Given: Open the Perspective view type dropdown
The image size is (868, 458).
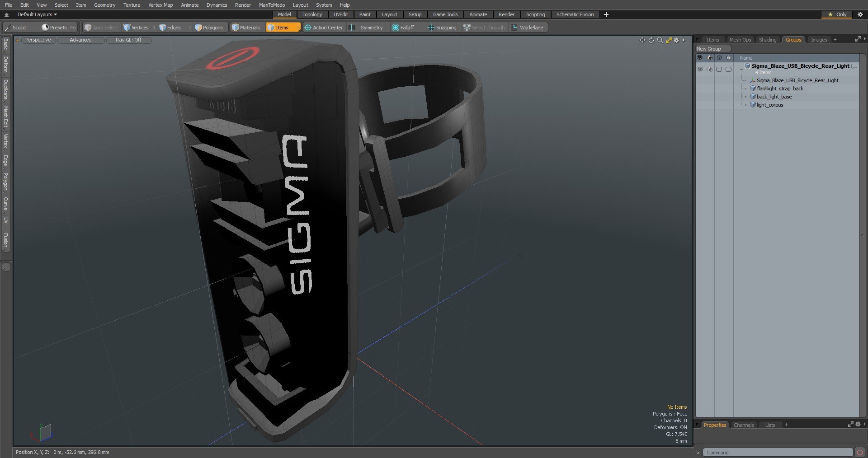Looking at the screenshot, I should click(x=38, y=40).
